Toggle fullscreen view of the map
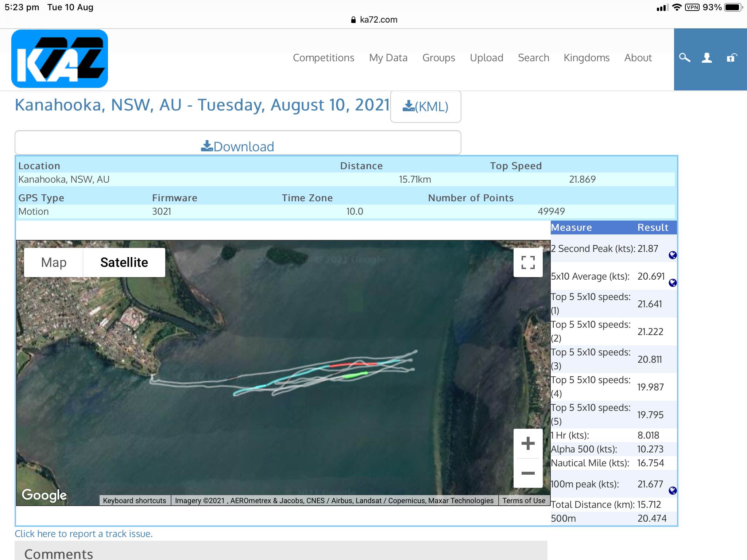 tap(528, 262)
